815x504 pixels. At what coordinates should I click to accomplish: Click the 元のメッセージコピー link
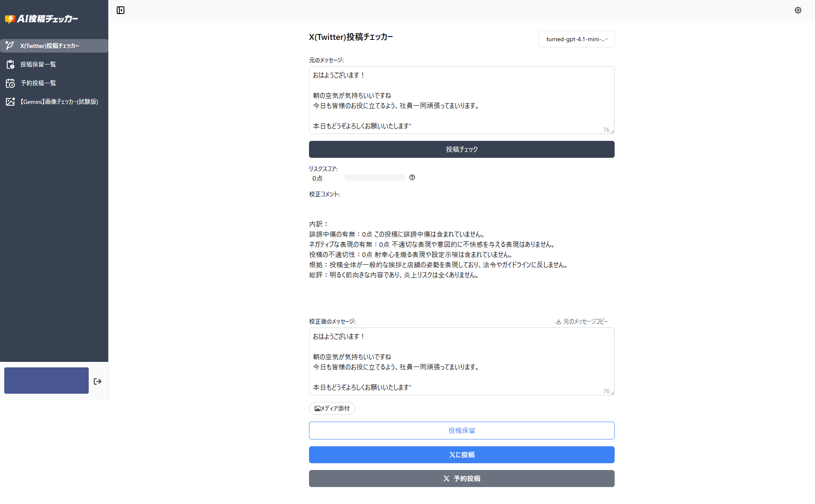tap(586, 322)
